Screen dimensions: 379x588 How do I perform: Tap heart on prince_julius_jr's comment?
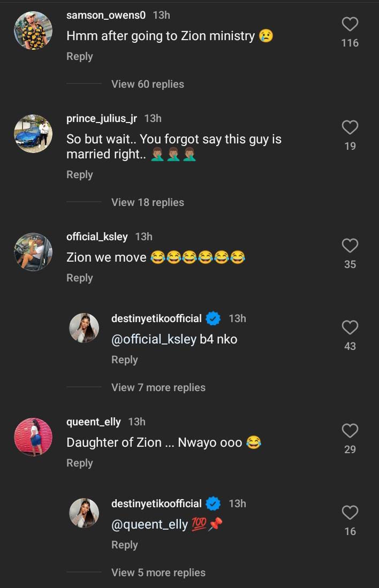click(x=350, y=127)
